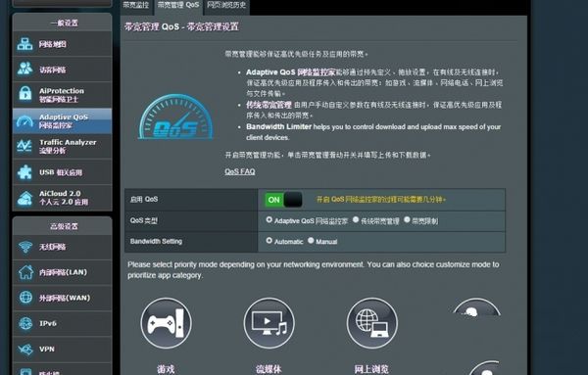Open 外部网络(WAN) settings
The width and height of the screenshot is (588, 375).
(63, 298)
